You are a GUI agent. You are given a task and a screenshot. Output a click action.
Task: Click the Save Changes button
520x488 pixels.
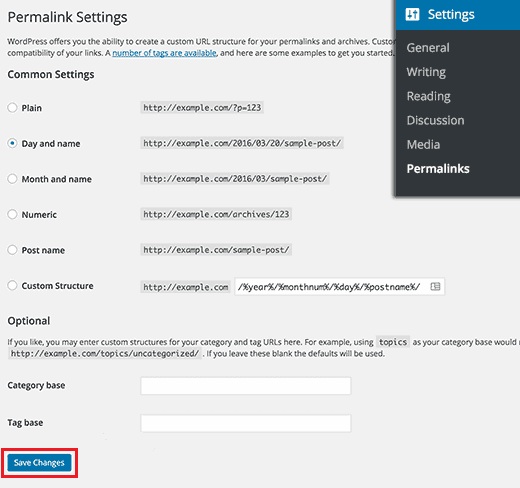pos(39,463)
